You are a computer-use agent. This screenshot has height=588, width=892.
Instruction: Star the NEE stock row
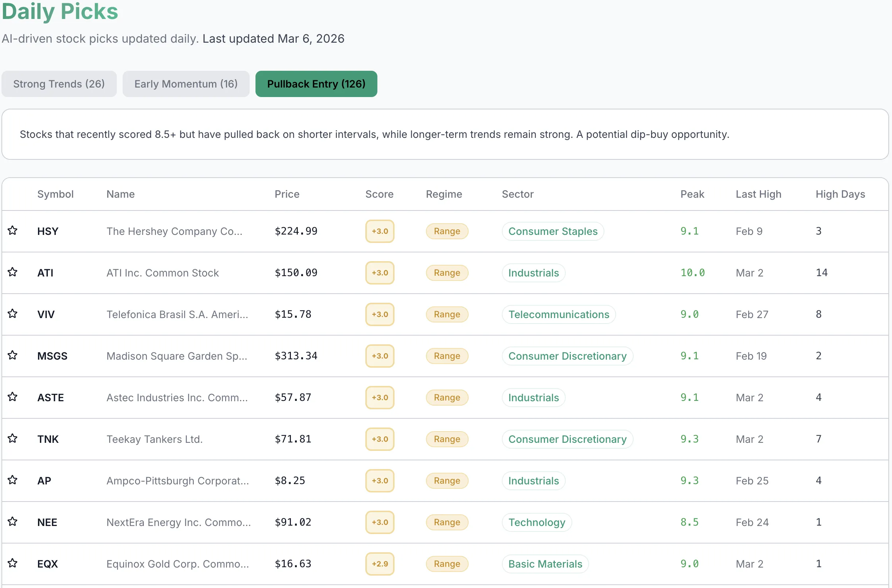tap(13, 522)
